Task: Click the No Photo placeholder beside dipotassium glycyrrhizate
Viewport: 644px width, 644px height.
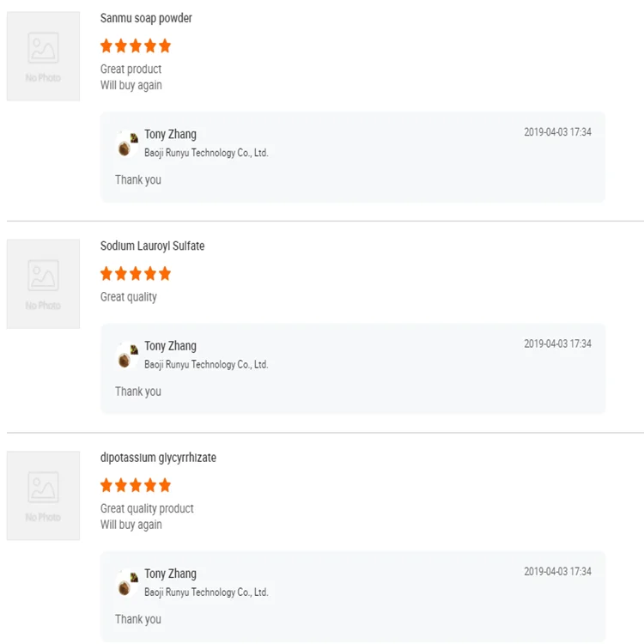Action: (43, 495)
